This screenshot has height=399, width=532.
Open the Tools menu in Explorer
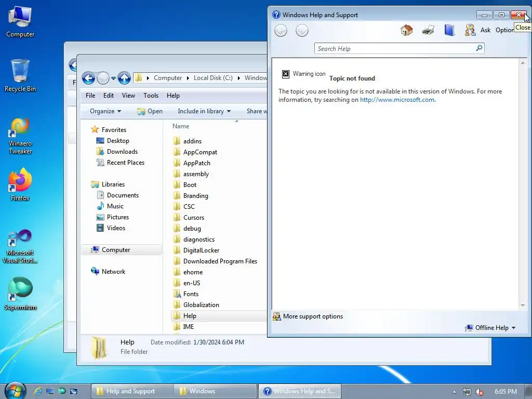(x=151, y=96)
